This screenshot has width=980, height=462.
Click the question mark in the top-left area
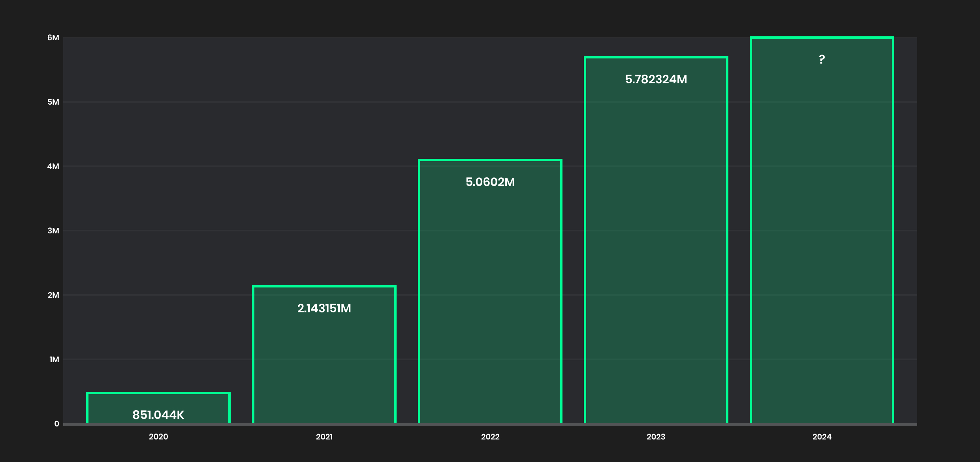pyautogui.click(x=90, y=58)
